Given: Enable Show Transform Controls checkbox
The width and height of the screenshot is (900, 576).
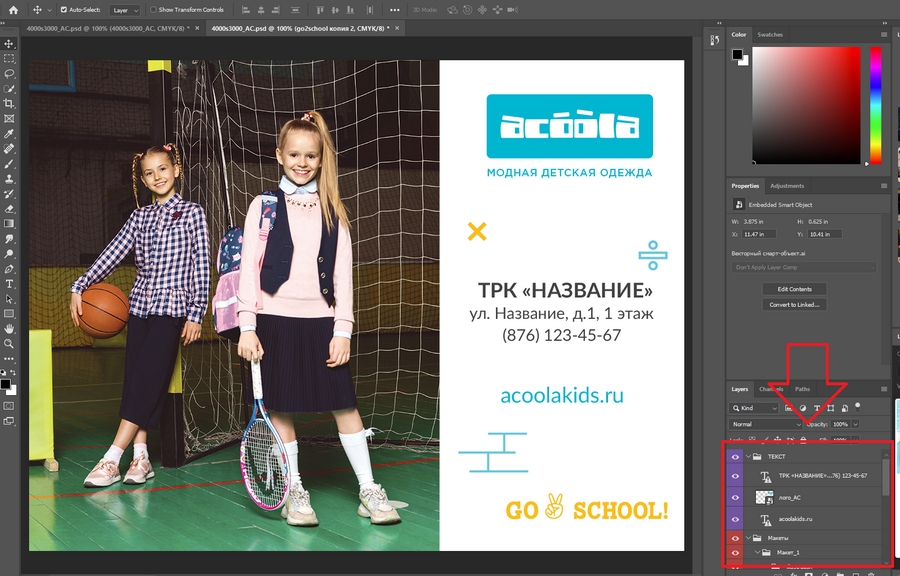Looking at the screenshot, I should click(153, 10).
